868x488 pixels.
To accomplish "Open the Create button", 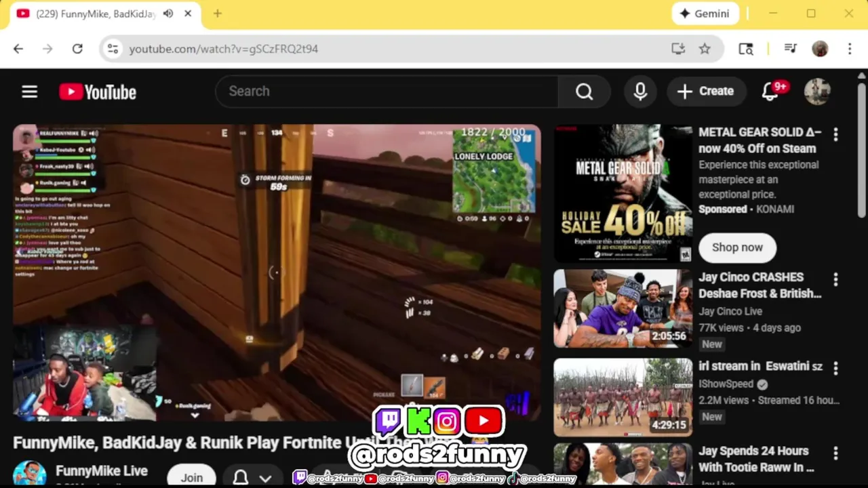I will coord(706,91).
